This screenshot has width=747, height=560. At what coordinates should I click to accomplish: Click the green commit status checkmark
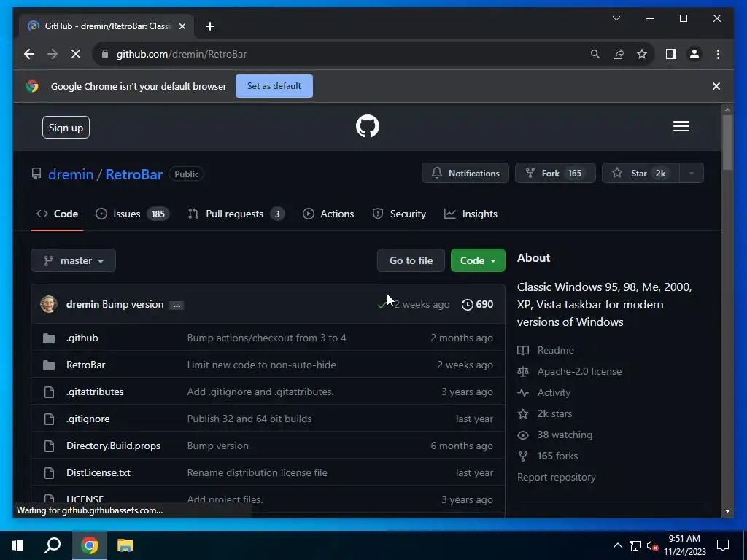[382, 304]
